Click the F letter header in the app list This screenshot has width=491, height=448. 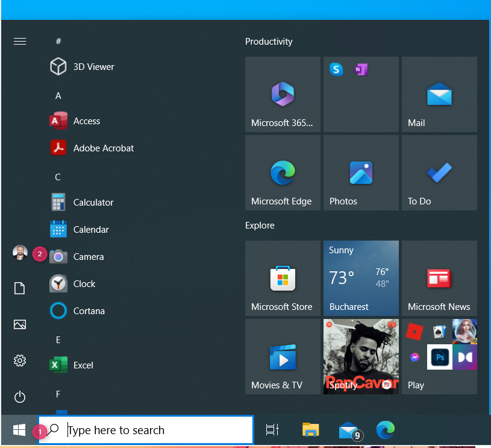[x=58, y=394]
